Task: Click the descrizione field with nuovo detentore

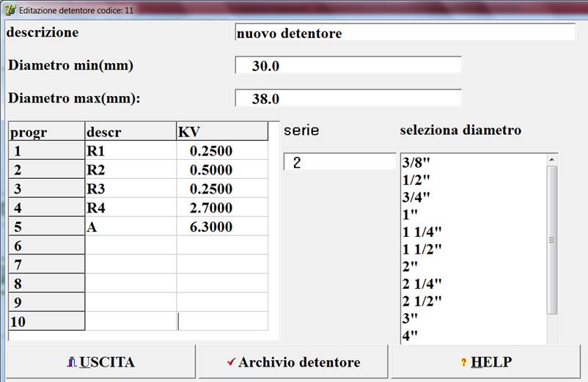Action: click(405, 32)
